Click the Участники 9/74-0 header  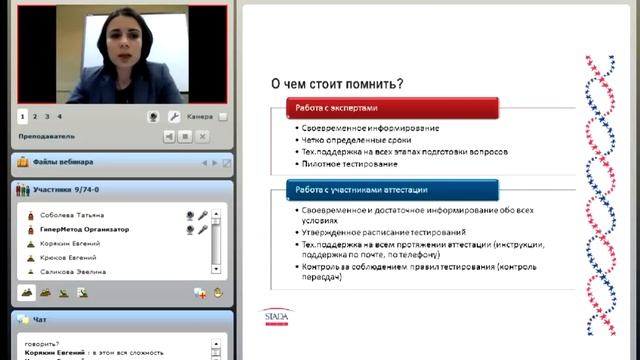66,190
